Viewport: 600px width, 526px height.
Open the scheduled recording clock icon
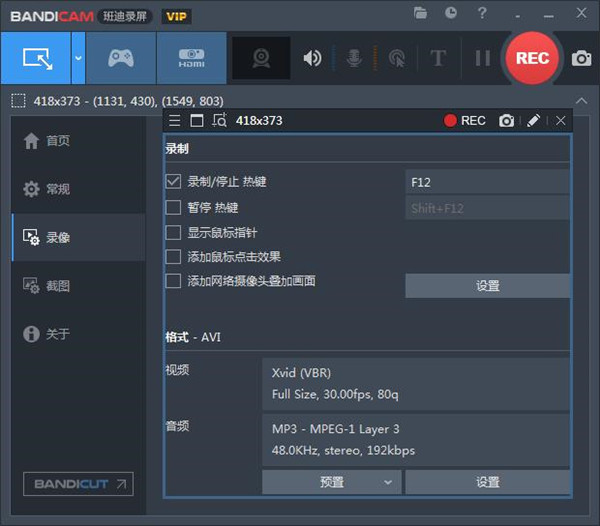[451, 13]
